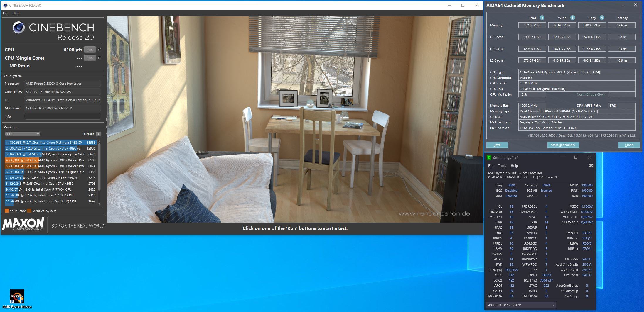The image size is (644, 312).
Task: Open the ZenTimings Tools menu
Action: pyautogui.click(x=502, y=166)
